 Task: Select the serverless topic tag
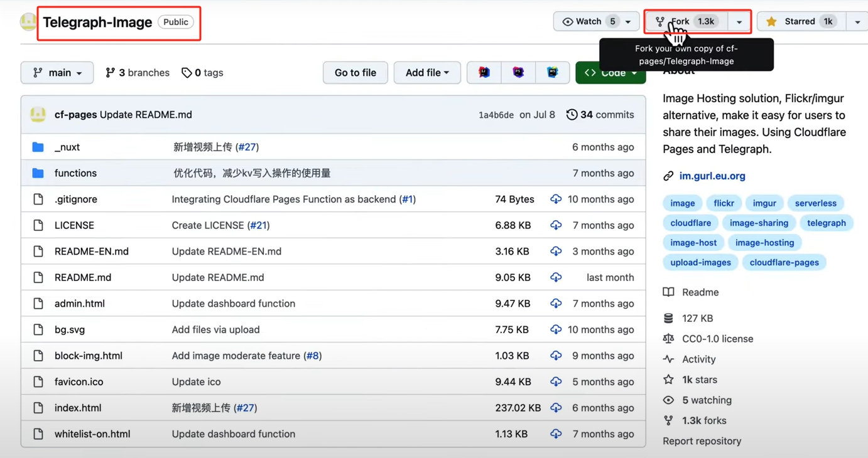pos(816,203)
